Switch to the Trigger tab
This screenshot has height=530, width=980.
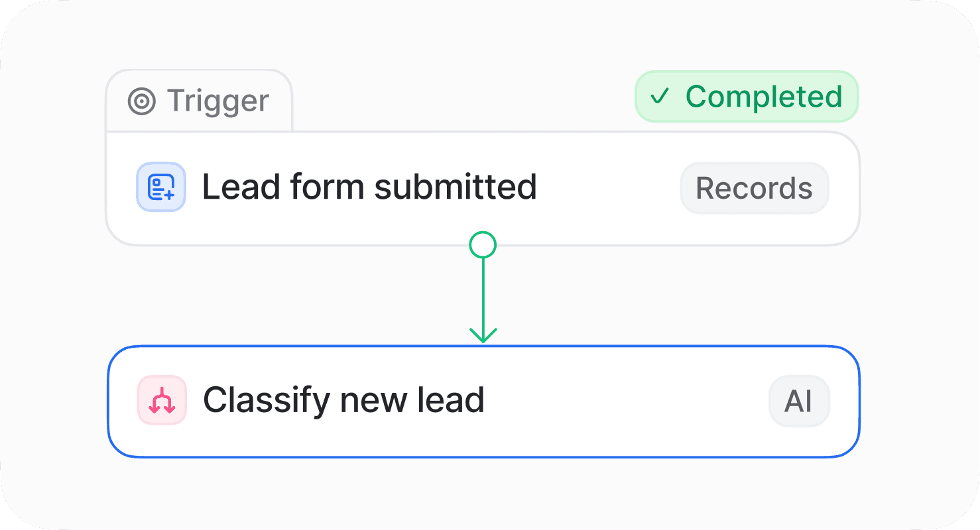199,101
